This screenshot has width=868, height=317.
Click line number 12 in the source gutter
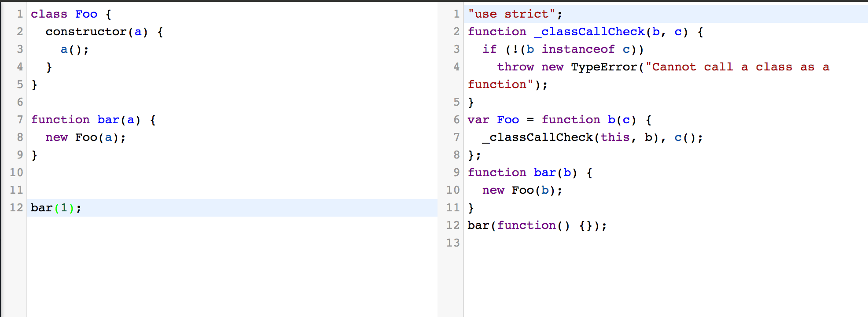click(x=16, y=208)
